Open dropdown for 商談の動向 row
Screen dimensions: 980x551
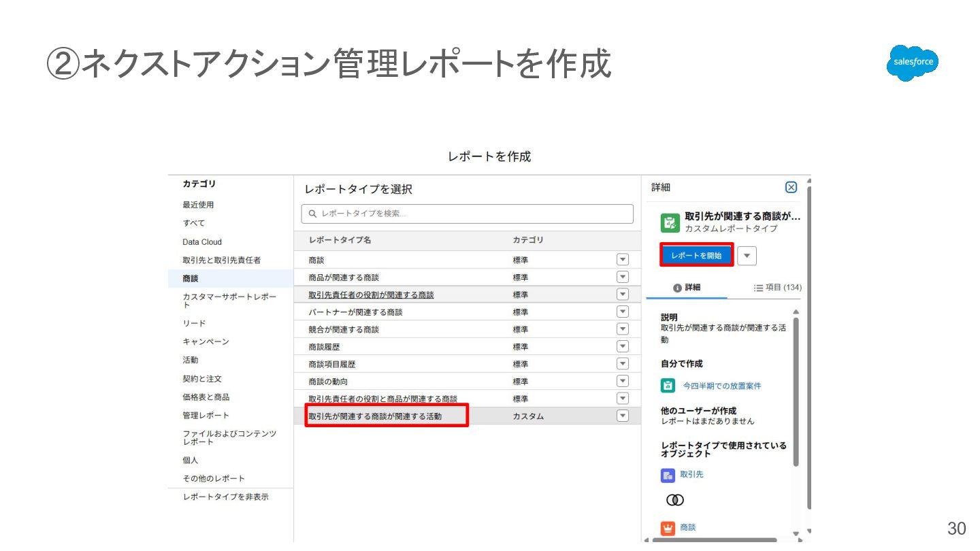pos(622,381)
